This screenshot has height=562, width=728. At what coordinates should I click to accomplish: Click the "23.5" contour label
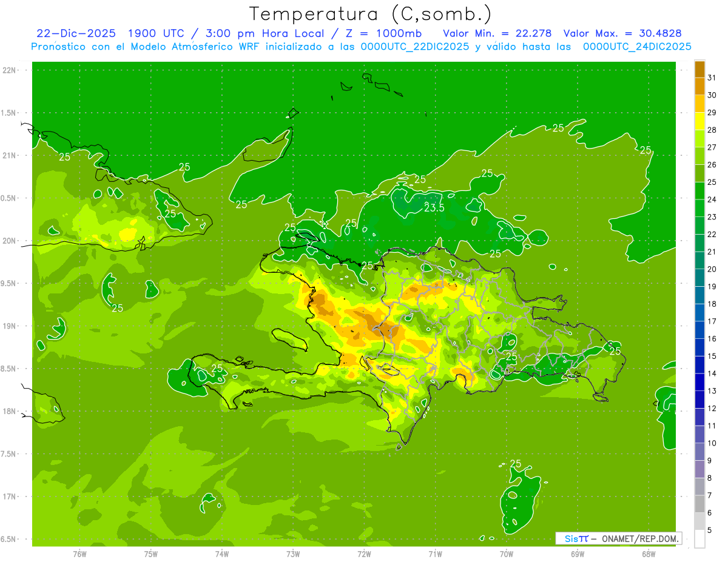pos(434,207)
